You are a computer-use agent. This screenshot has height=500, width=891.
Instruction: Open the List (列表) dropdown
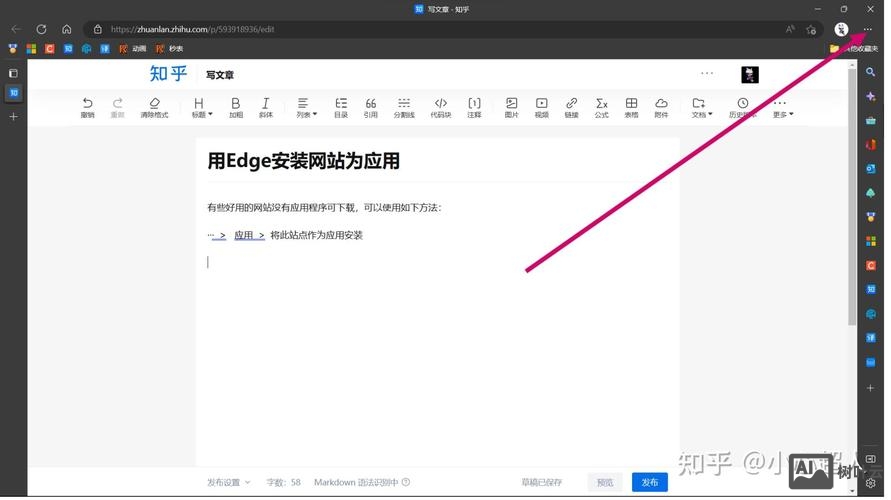pyautogui.click(x=306, y=107)
